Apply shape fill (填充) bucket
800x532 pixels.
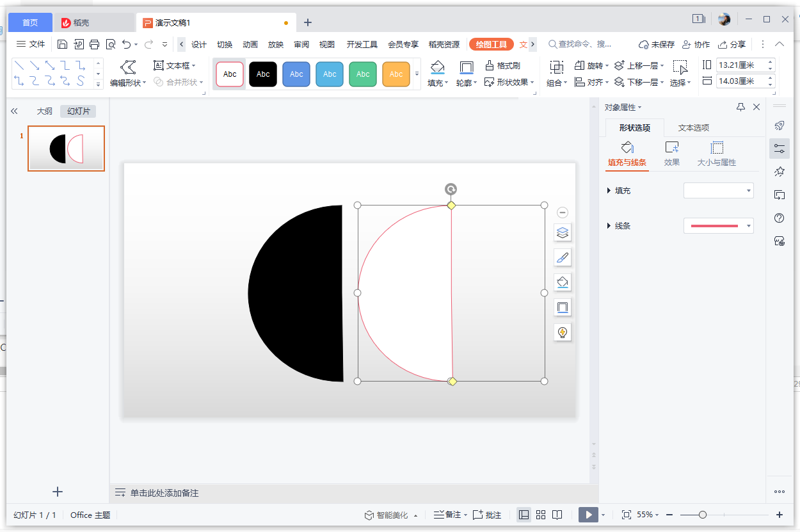coord(438,74)
